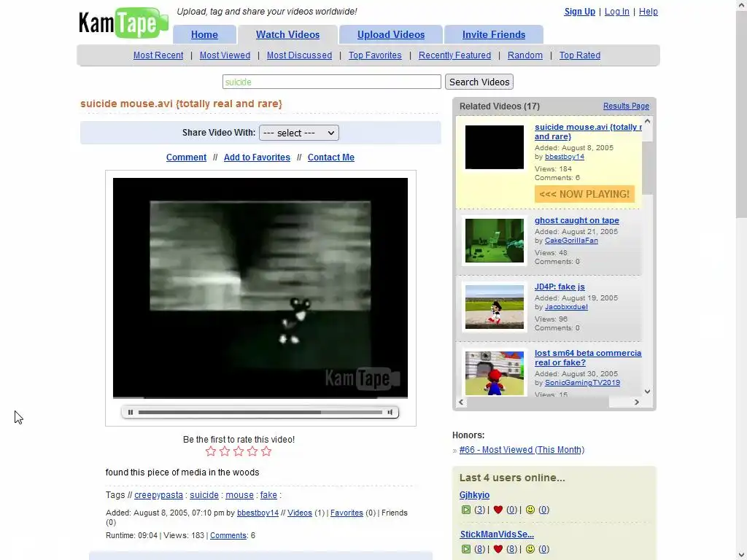Viewport: 747px width, 560px height.
Task: Rate the video four stars
Action: (x=252, y=451)
